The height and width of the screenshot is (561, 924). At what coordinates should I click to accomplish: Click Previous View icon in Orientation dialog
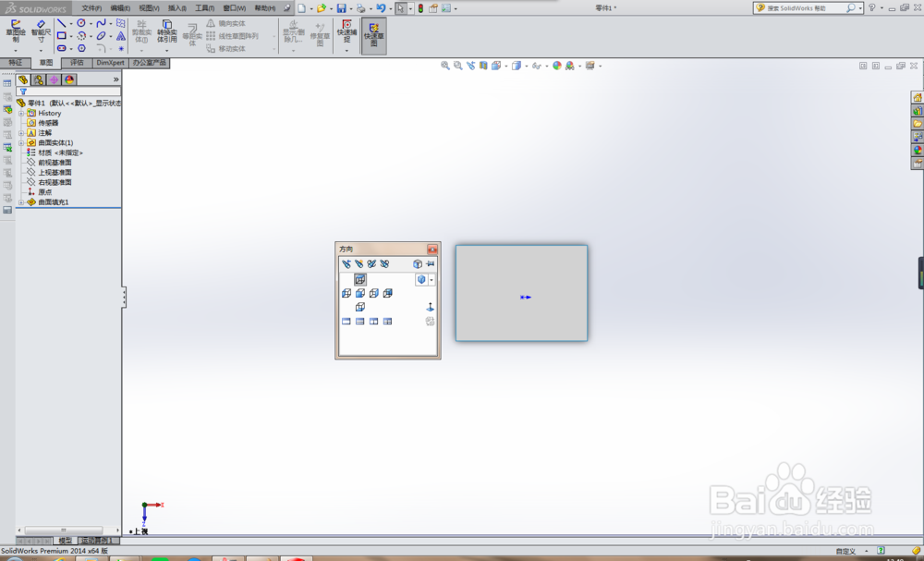pyautogui.click(x=346, y=263)
